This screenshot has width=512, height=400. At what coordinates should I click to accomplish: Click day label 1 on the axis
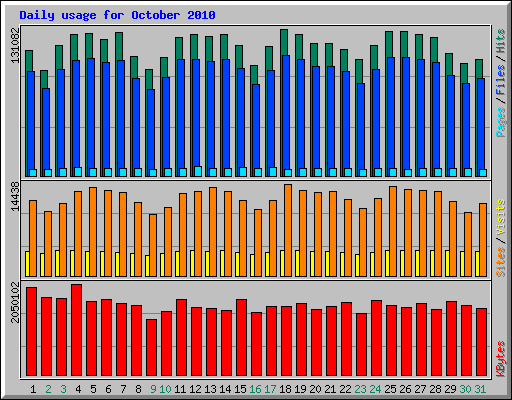33,389
